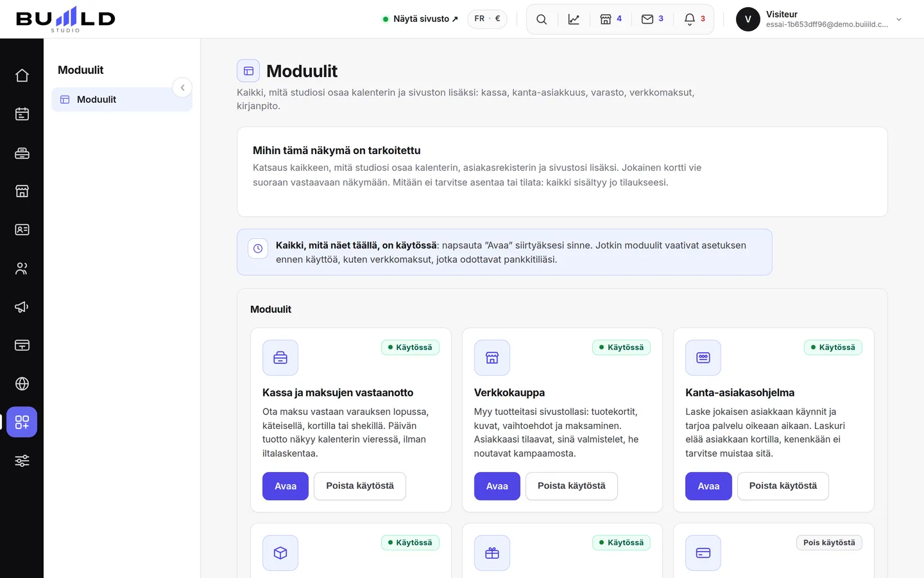Image resolution: width=924 pixels, height=578 pixels.
Task: Click the Käytössä badge on Verkkokauppa card
Action: point(621,347)
